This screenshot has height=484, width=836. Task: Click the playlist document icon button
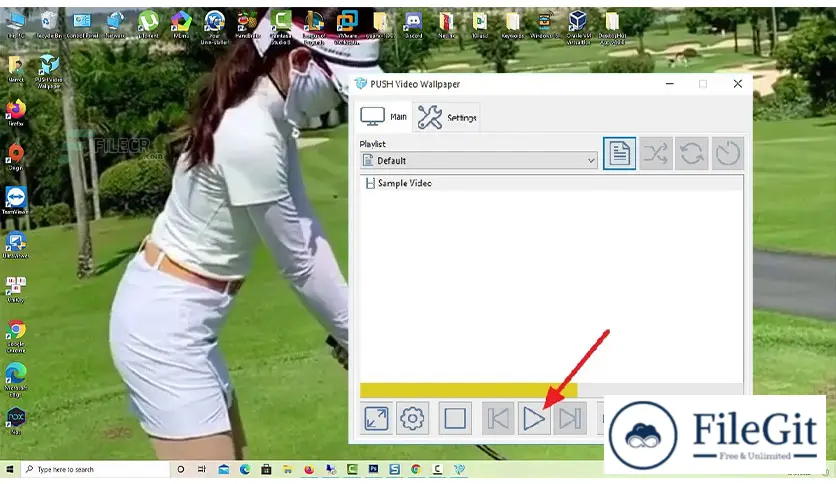(x=619, y=154)
